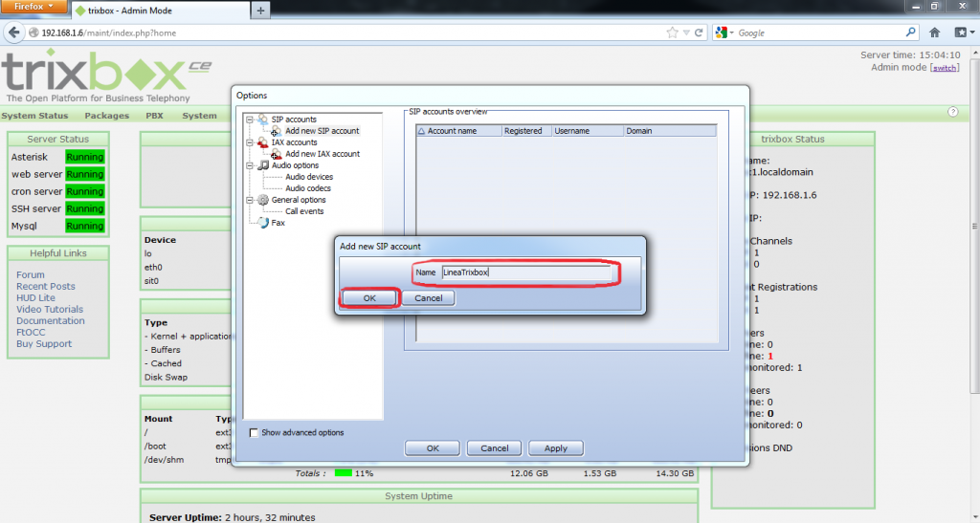Select Audio devices in options tree
Viewport: 980px width, 523px height.
pos(309,177)
